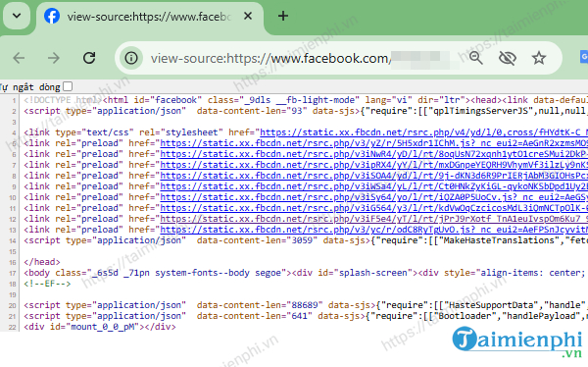Image resolution: width=588 pixels, height=367 pixels.
Task: Click "Bootloader" text on line 21
Action: pyautogui.click(x=465, y=316)
